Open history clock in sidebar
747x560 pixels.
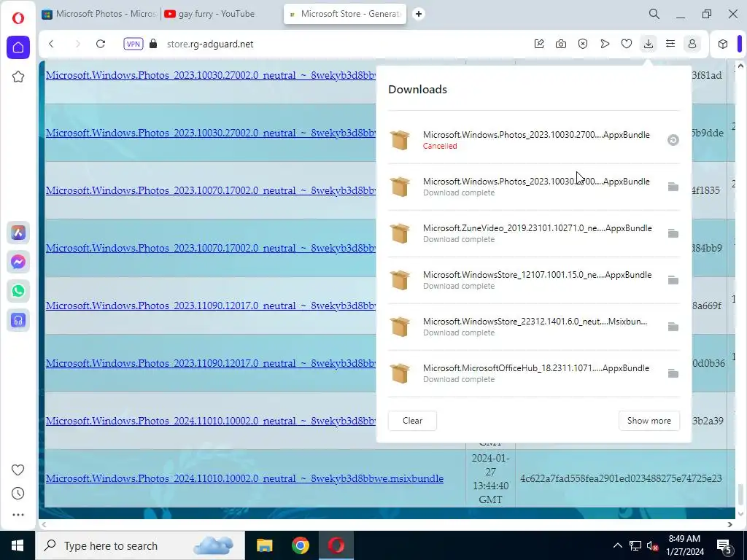click(18, 494)
